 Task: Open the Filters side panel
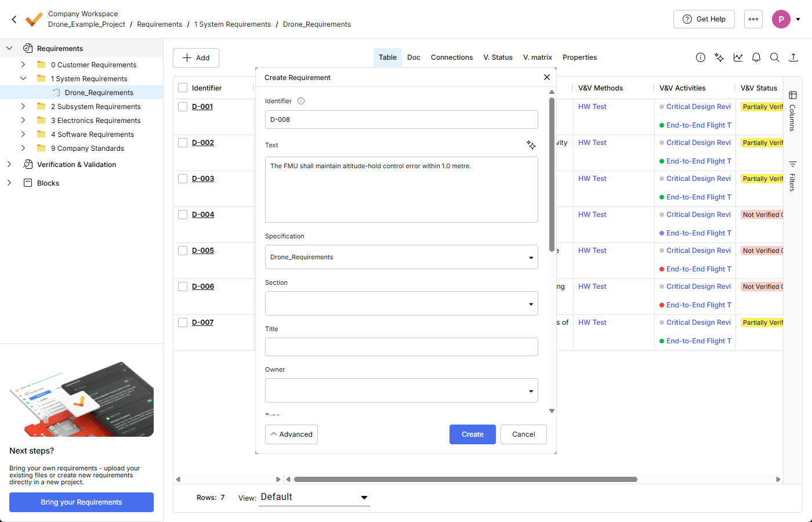[792, 176]
